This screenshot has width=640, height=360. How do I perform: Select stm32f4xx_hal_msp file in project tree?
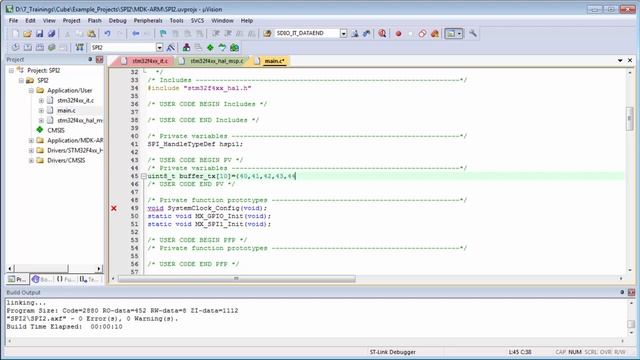pyautogui.click(x=80, y=120)
